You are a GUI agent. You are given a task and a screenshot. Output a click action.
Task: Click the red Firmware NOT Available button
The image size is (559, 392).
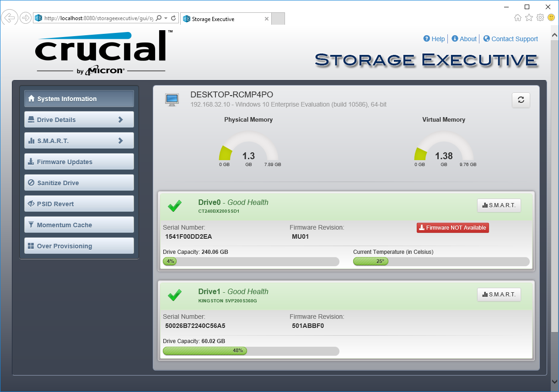452,228
